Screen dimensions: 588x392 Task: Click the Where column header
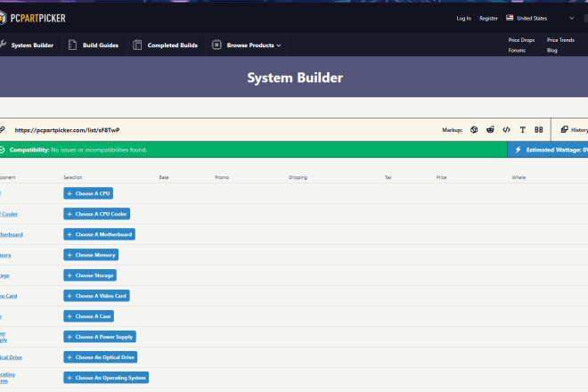pyautogui.click(x=519, y=177)
